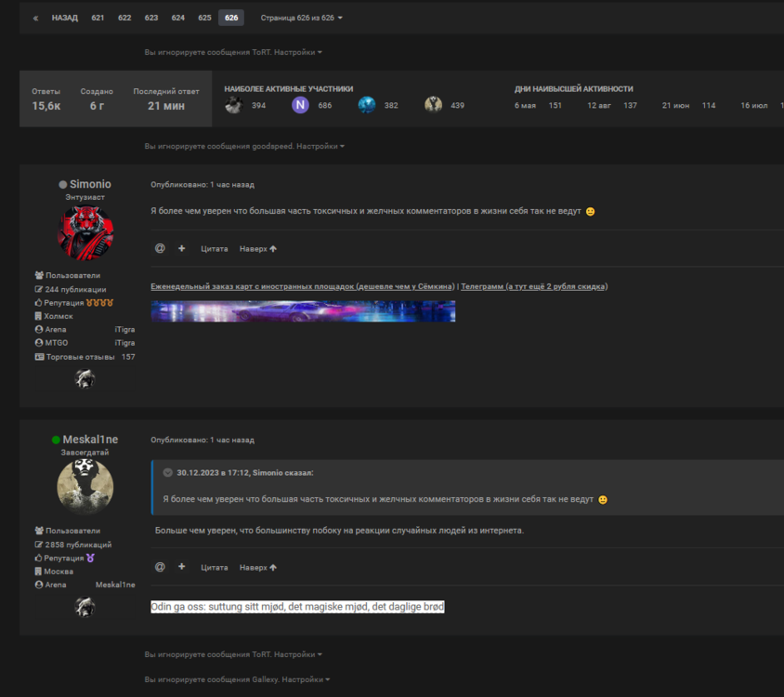Image resolution: width=784 pixels, height=697 pixels.
Task: Click the rank badge icon under Simonio's profile
Action: 85,378
